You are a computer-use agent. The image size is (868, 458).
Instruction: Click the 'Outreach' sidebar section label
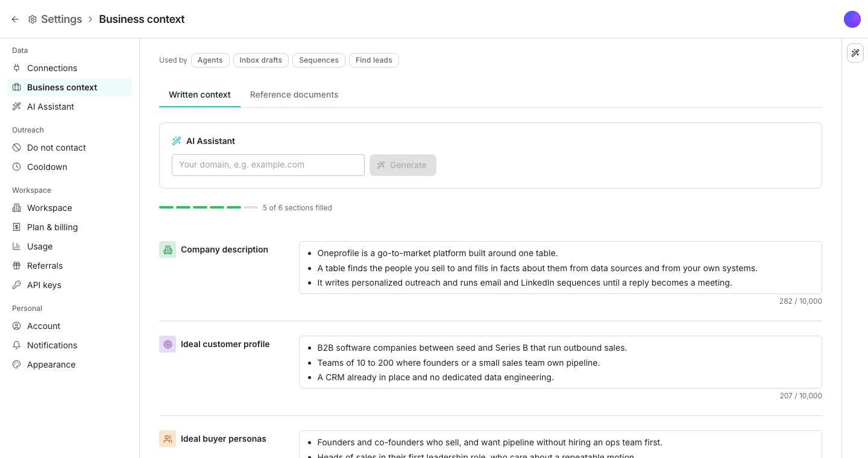[x=28, y=130]
